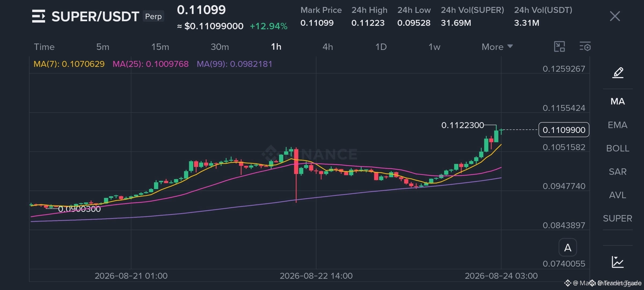Click the low marker 0.0900300

pyautogui.click(x=79, y=209)
